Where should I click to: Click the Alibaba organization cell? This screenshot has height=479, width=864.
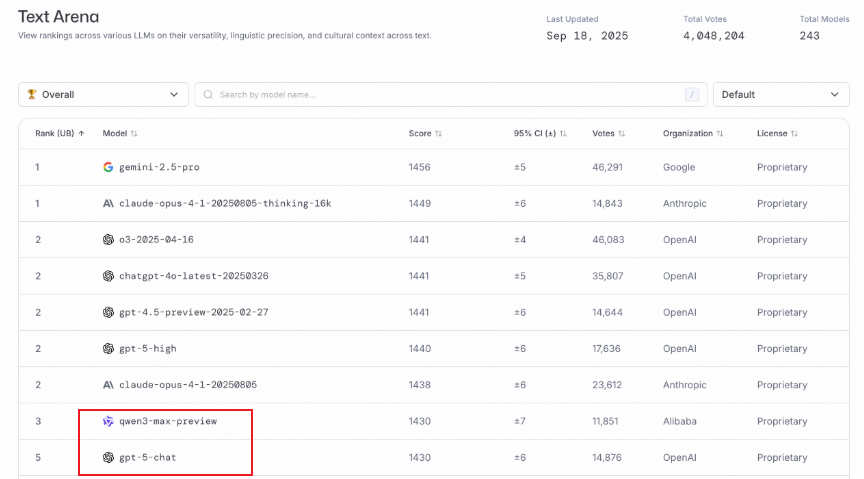[x=679, y=421]
